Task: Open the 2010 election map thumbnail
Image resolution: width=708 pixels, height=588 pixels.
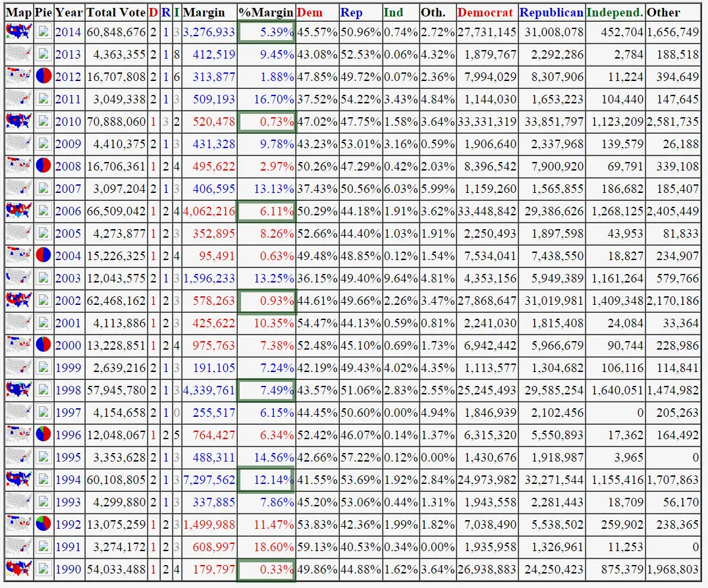Action: click(19, 122)
